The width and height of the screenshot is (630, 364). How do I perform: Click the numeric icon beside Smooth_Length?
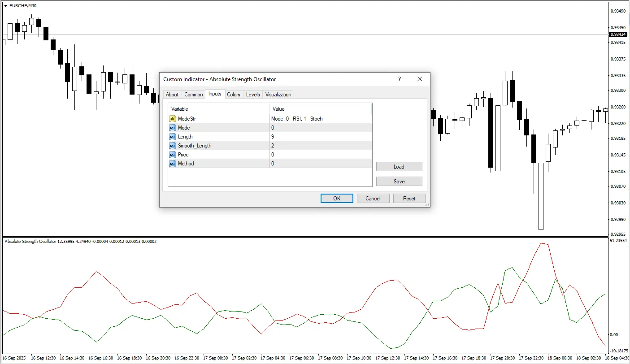pos(173,145)
